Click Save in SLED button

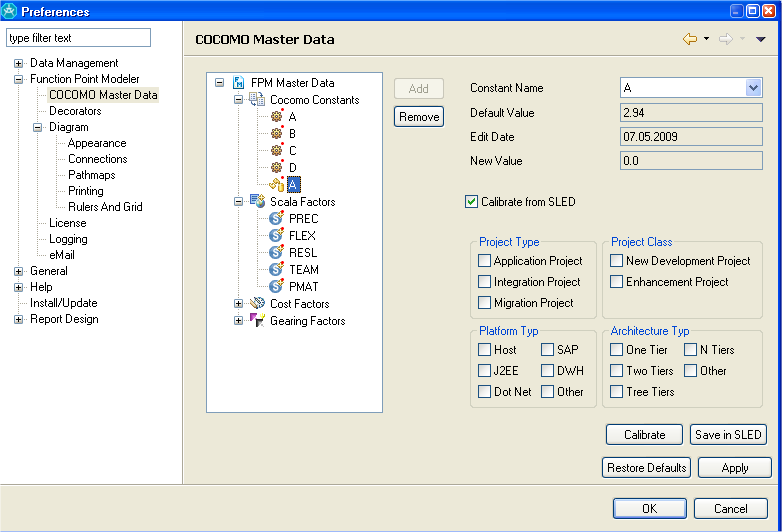[728, 435]
